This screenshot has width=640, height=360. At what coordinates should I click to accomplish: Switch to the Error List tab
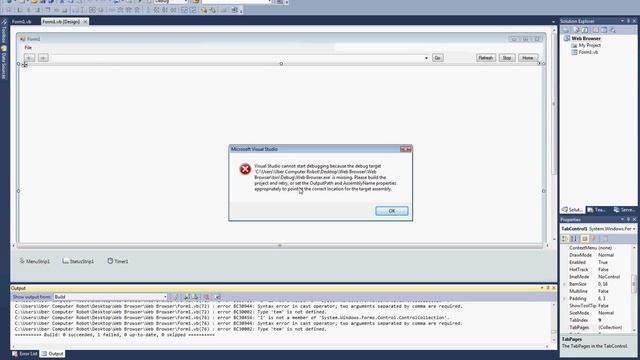[25, 353]
